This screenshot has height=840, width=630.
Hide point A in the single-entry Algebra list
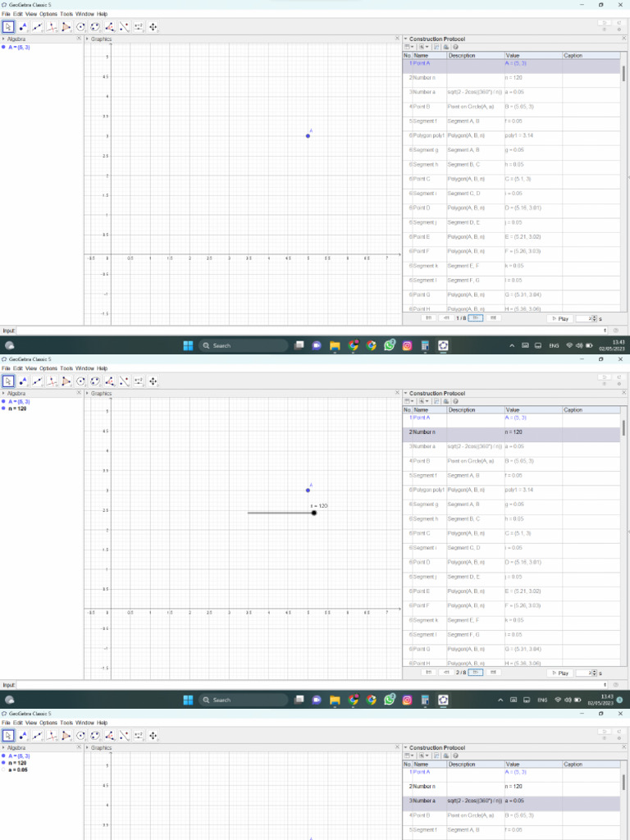(4, 48)
